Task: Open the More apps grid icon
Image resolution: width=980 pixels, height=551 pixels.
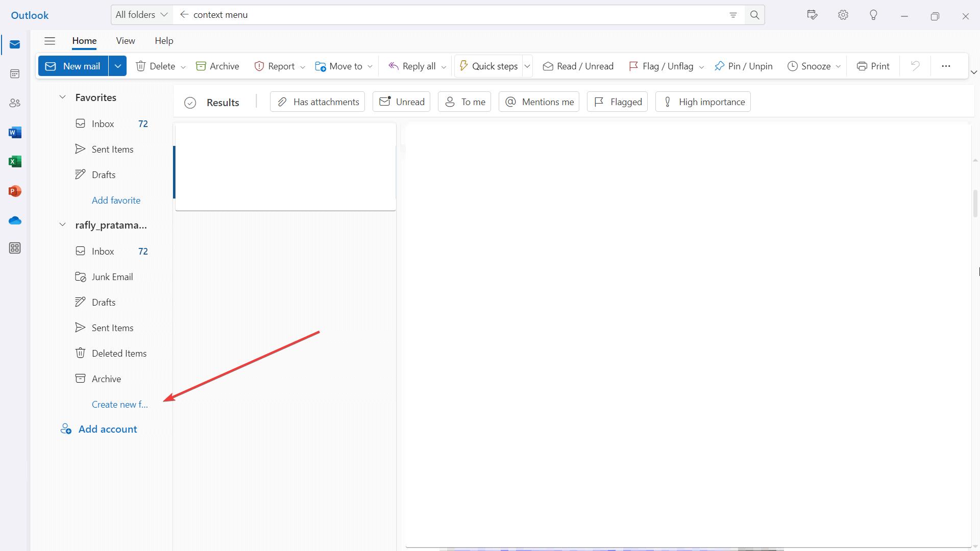Action: [15, 248]
